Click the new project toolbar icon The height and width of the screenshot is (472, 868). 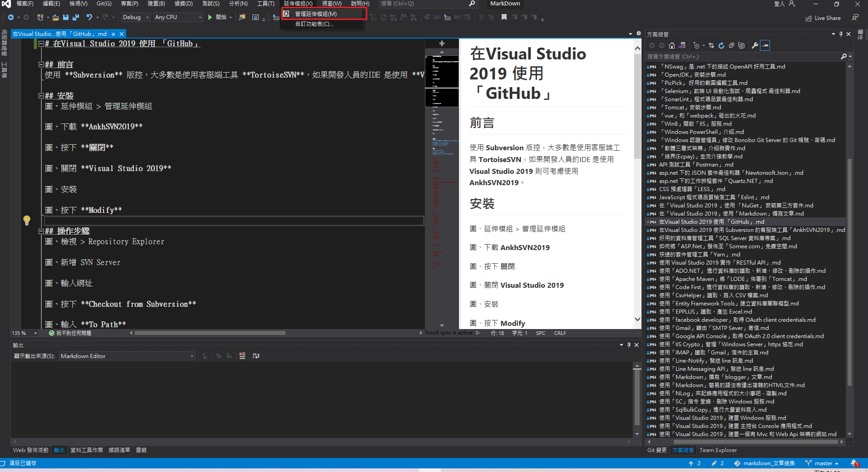pos(40,17)
